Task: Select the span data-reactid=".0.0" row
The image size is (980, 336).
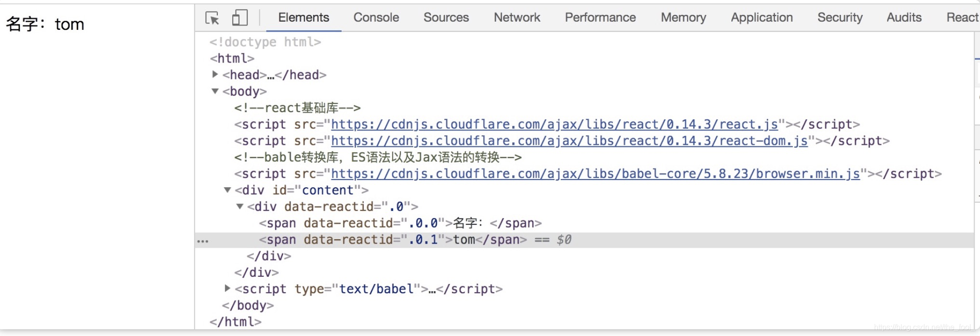Action: pyautogui.click(x=400, y=223)
